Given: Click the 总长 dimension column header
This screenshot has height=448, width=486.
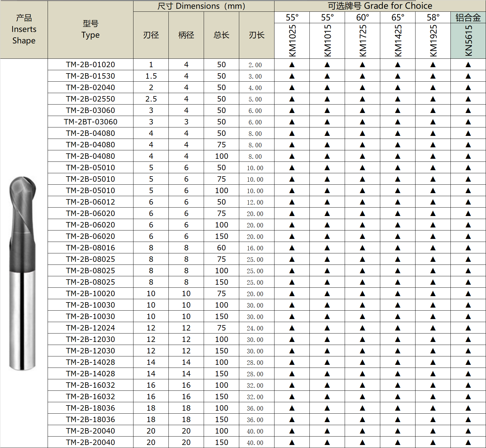Looking at the screenshot, I should (221, 35).
